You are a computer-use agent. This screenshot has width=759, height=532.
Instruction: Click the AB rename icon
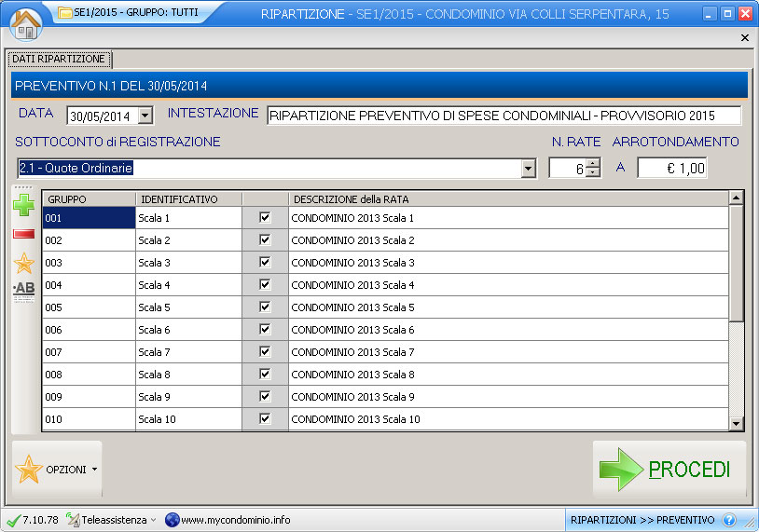(x=24, y=290)
